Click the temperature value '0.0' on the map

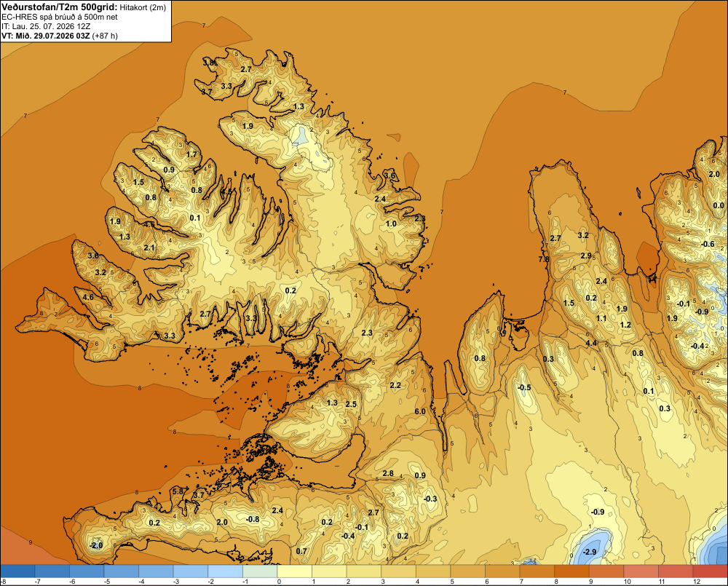(719, 205)
